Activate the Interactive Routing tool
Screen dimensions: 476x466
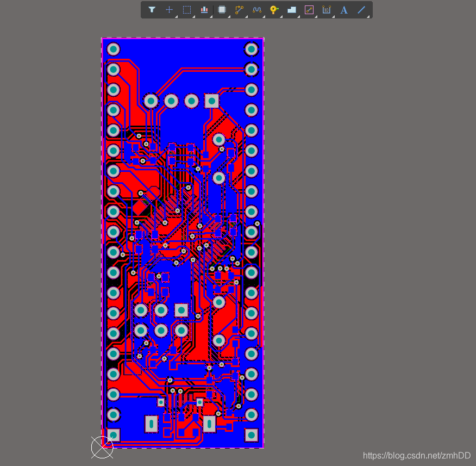pos(239,9)
